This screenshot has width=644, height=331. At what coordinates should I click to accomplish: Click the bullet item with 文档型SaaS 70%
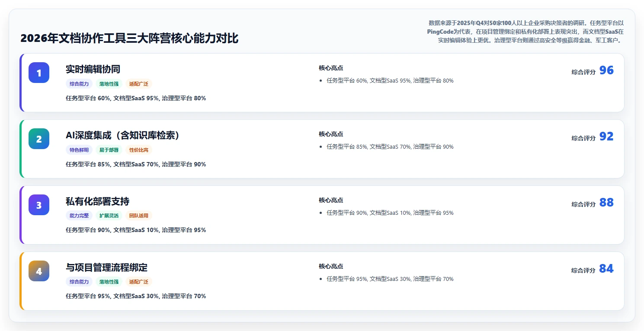(x=390, y=146)
